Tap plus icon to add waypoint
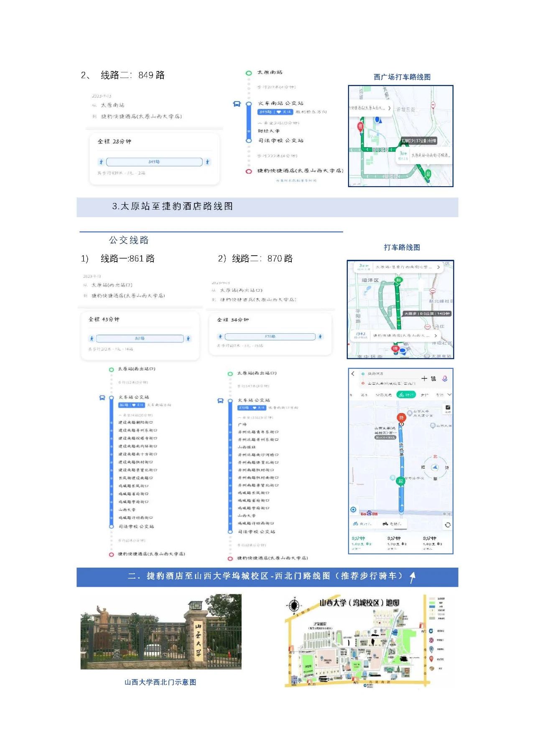 pyautogui.click(x=424, y=378)
